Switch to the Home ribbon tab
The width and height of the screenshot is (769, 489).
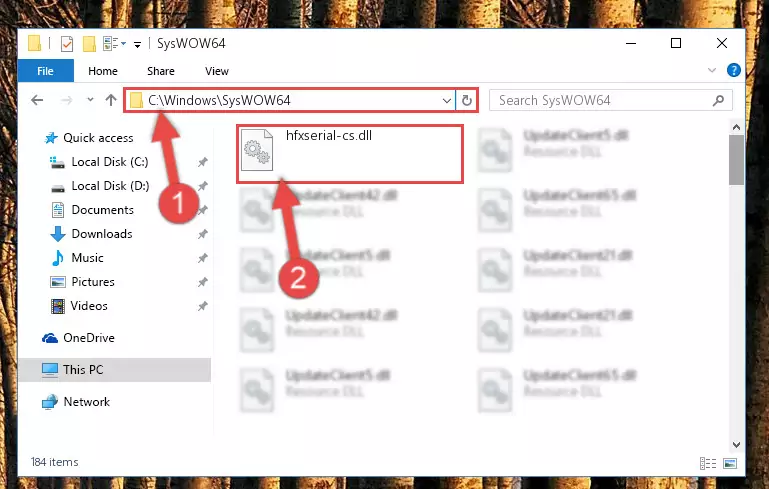coord(103,71)
